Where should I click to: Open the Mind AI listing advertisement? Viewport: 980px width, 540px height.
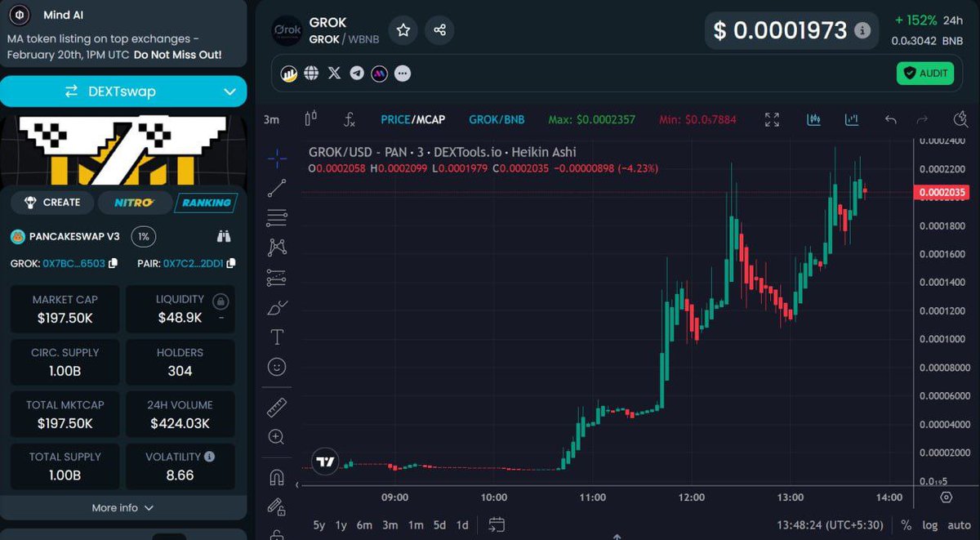click(123, 34)
